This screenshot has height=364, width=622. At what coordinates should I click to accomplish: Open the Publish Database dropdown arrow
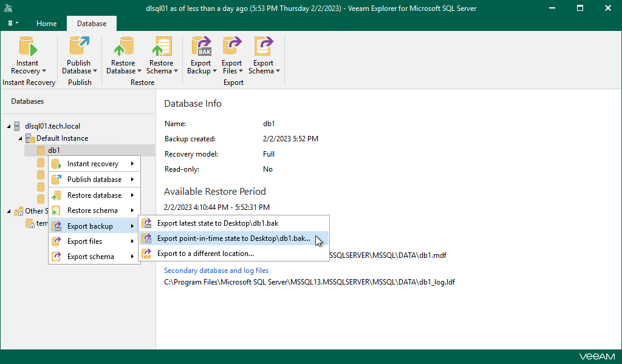(x=95, y=71)
